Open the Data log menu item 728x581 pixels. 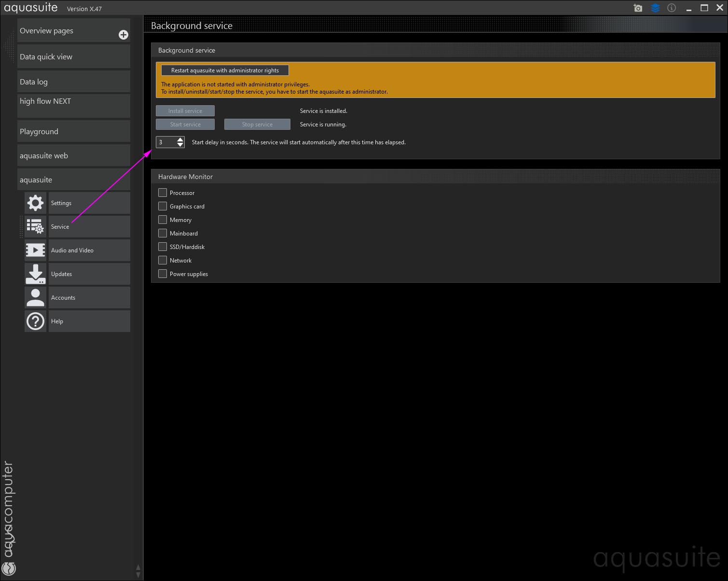(73, 82)
